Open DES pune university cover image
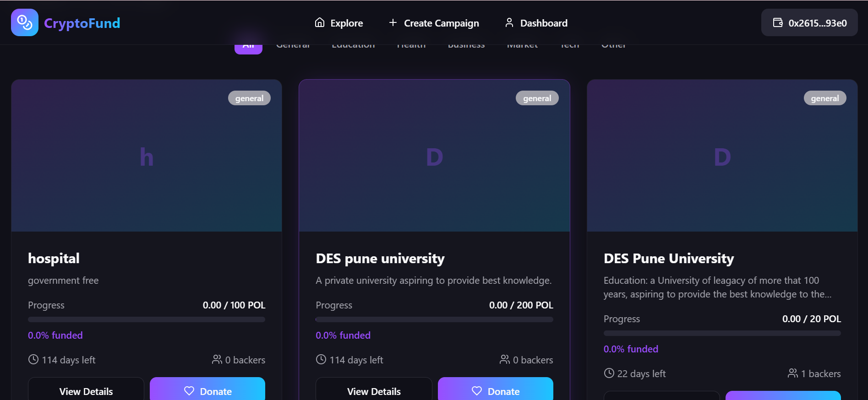Screen dimensions: 868x400 [434, 156]
